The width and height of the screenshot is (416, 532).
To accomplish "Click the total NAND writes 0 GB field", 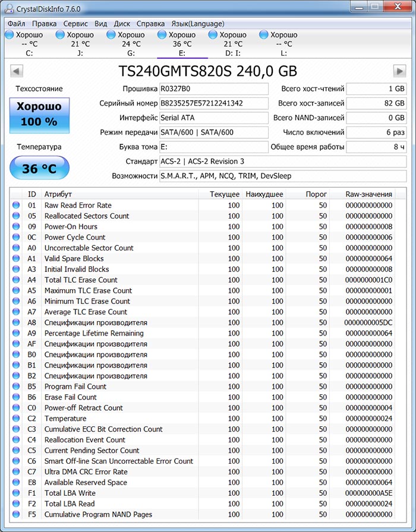I will click(x=376, y=118).
